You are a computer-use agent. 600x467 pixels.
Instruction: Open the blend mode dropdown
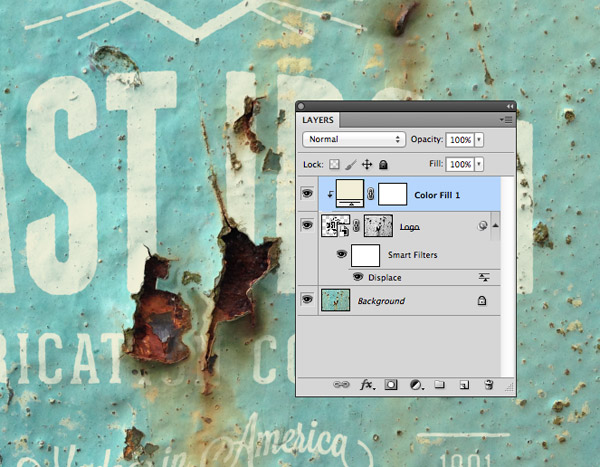(x=354, y=139)
